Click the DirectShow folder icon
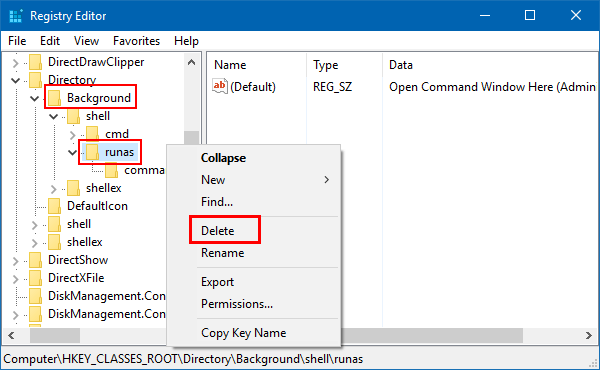The height and width of the screenshot is (370, 600). pyautogui.click(x=35, y=260)
